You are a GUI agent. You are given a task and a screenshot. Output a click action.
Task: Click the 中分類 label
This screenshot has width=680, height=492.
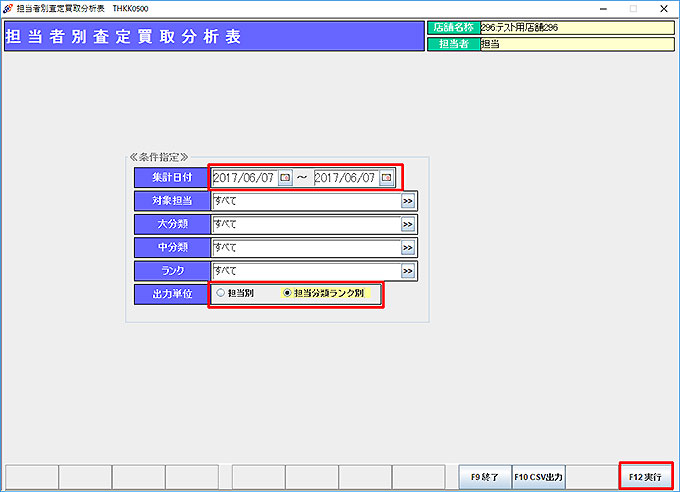(172, 247)
